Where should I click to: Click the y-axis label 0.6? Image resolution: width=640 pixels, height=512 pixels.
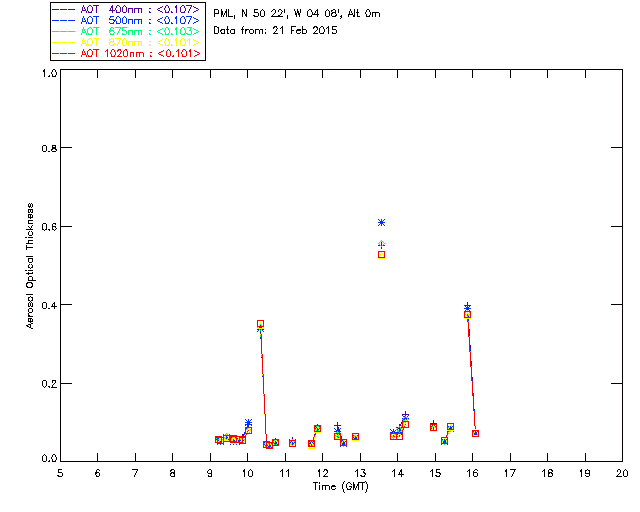click(x=49, y=227)
